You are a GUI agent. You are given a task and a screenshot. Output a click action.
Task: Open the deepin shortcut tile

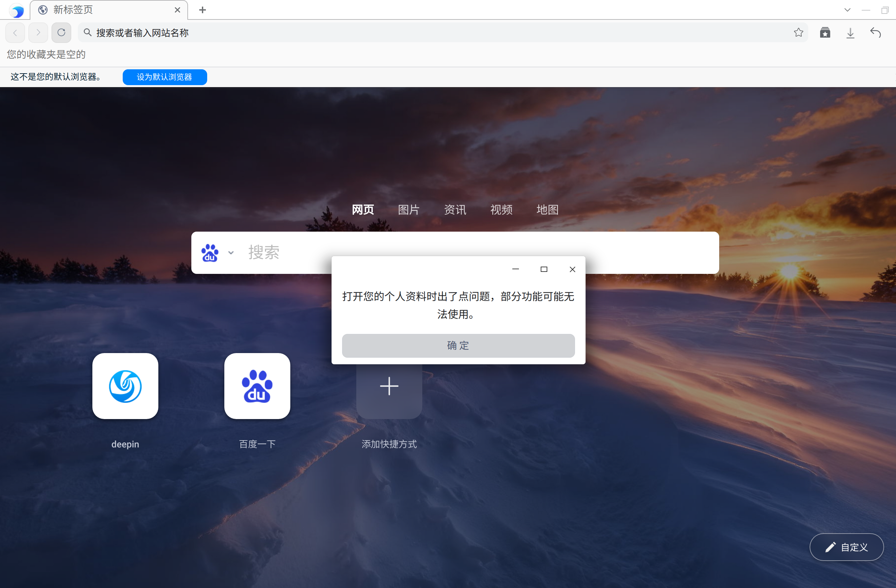coord(125,386)
